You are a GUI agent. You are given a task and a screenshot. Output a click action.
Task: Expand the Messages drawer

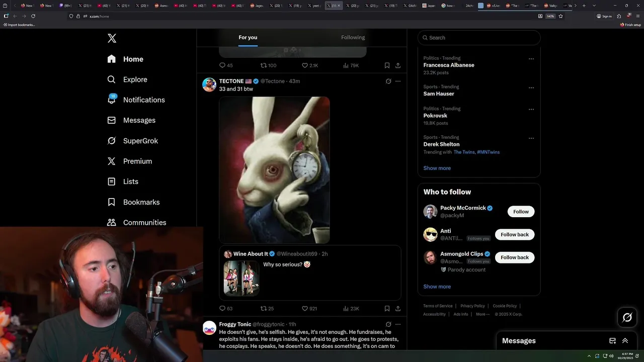[x=625, y=341]
